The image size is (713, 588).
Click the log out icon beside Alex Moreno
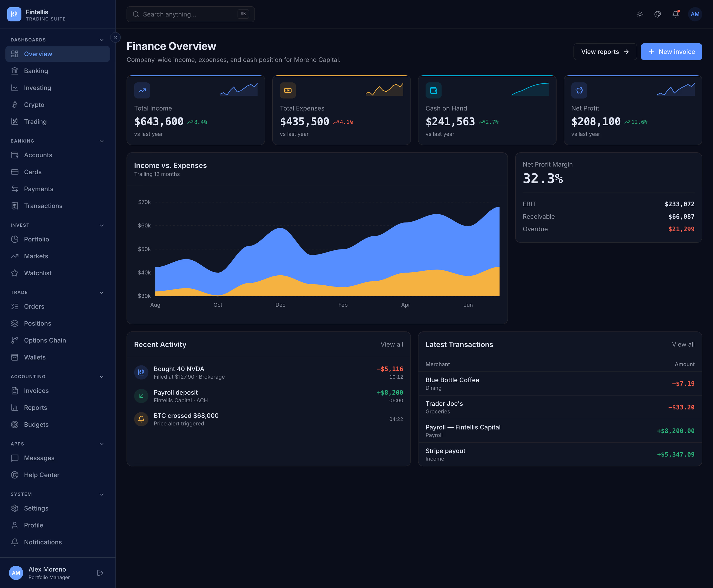(x=100, y=573)
